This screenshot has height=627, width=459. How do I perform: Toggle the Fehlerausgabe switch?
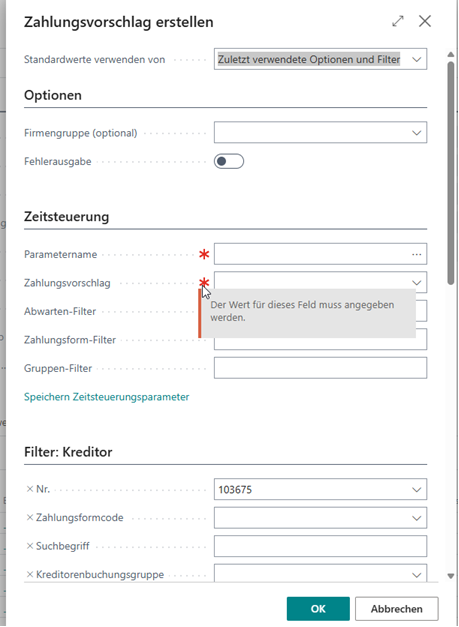coord(229,161)
